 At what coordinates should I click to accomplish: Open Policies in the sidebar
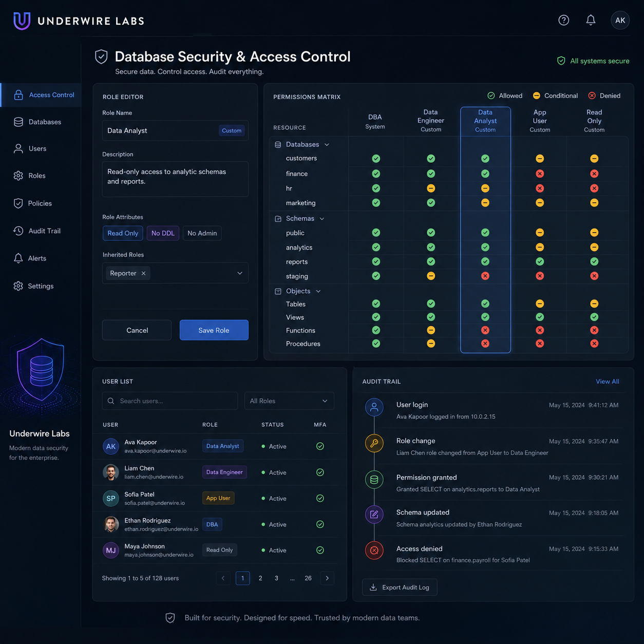click(x=41, y=203)
